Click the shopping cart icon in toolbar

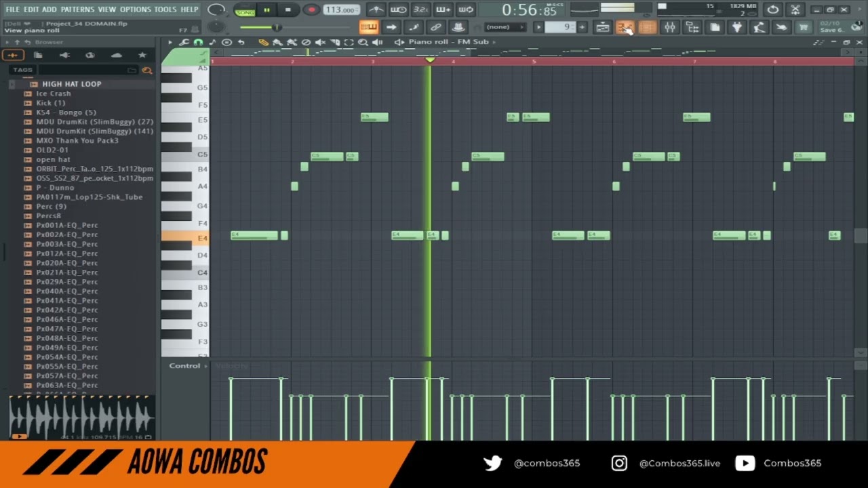tap(804, 27)
